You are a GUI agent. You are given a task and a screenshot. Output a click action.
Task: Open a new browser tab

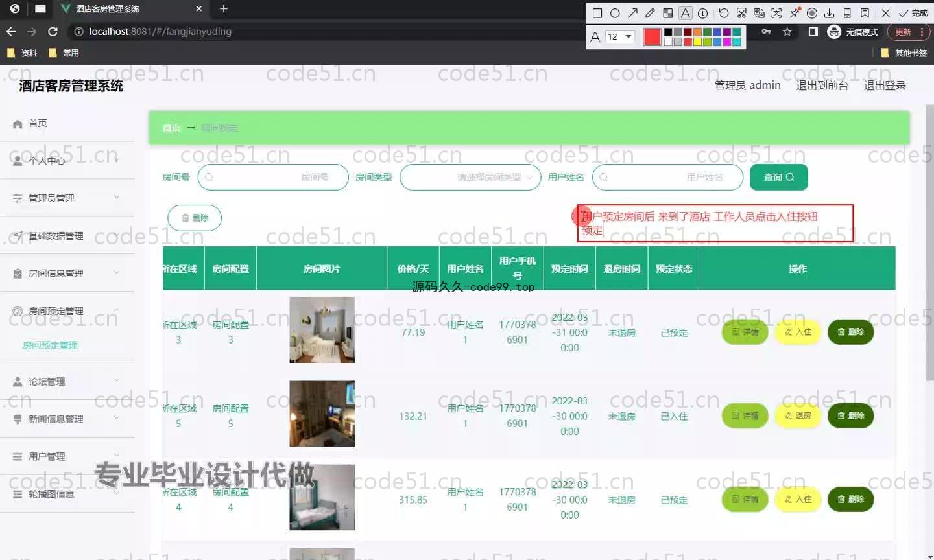coord(224,8)
